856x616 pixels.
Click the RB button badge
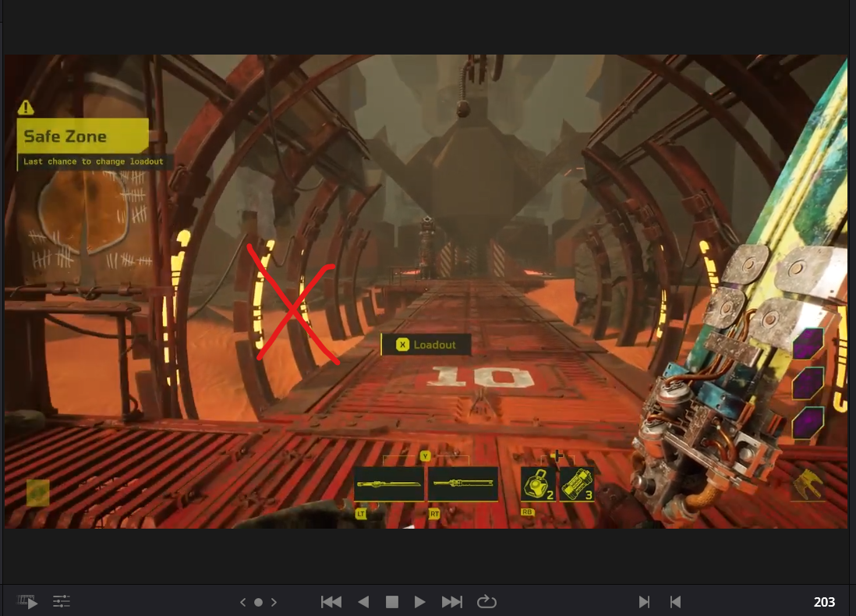527,512
